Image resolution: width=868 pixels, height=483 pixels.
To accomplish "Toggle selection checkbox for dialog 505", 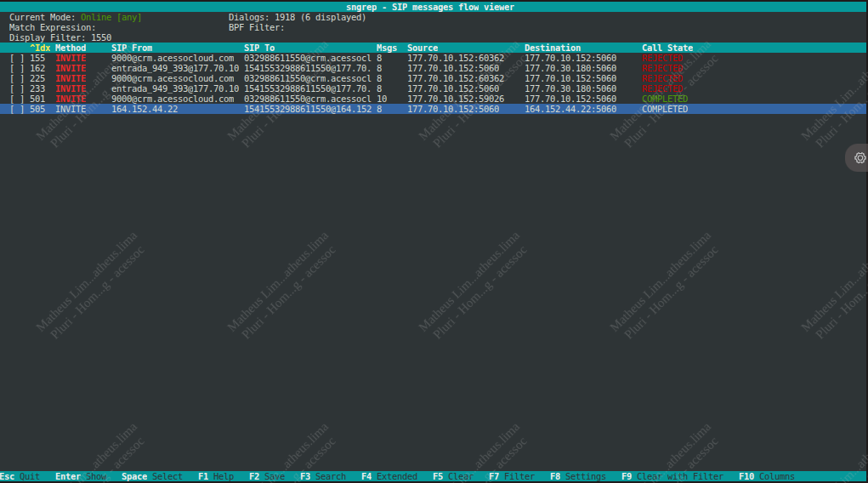I will 17,110.
